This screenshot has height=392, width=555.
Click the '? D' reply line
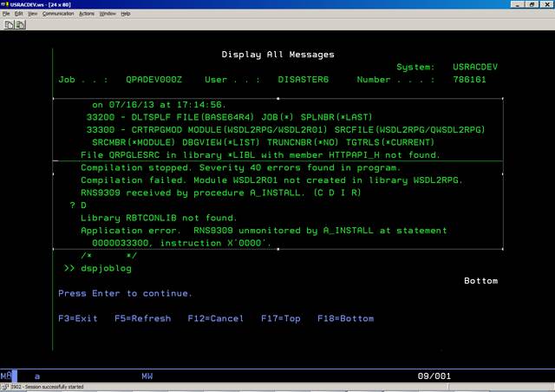click(78, 206)
